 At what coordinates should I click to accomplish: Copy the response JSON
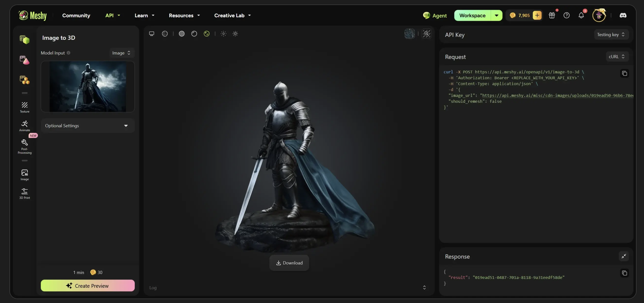point(625,273)
